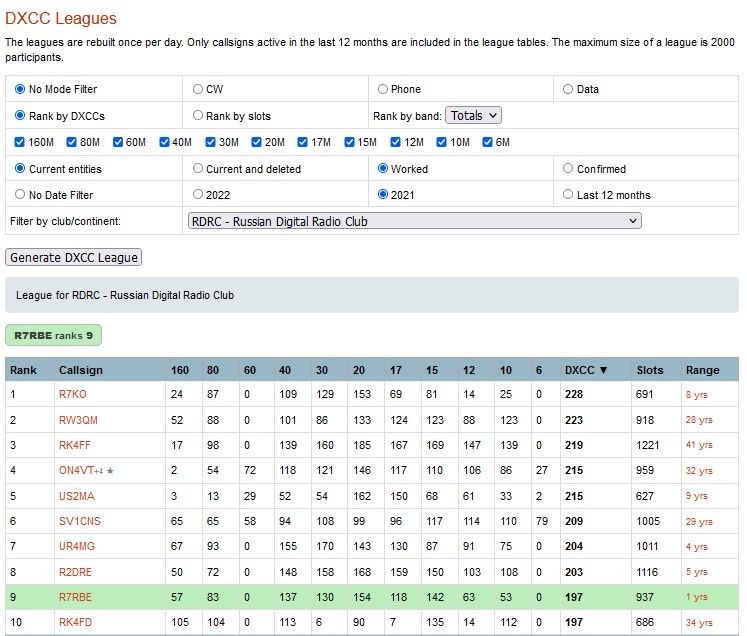Disable the 6M band checkbox
The image size is (747, 636).
(487, 142)
